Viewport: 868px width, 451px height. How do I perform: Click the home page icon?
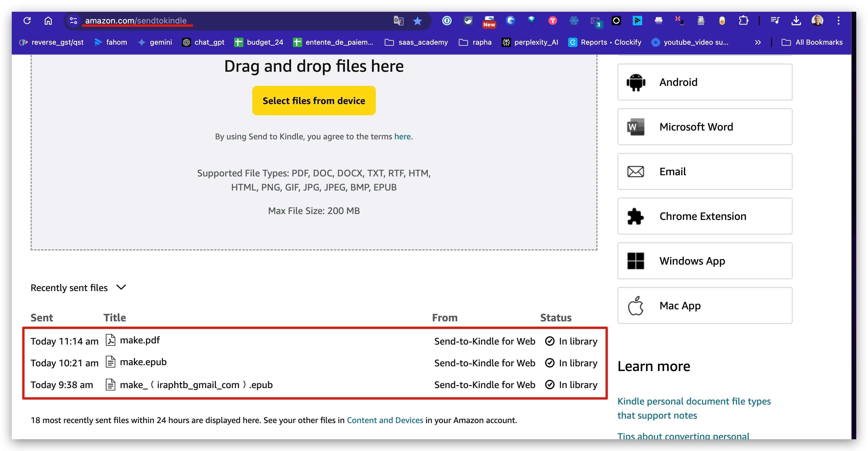pyautogui.click(x=48, y=21)
